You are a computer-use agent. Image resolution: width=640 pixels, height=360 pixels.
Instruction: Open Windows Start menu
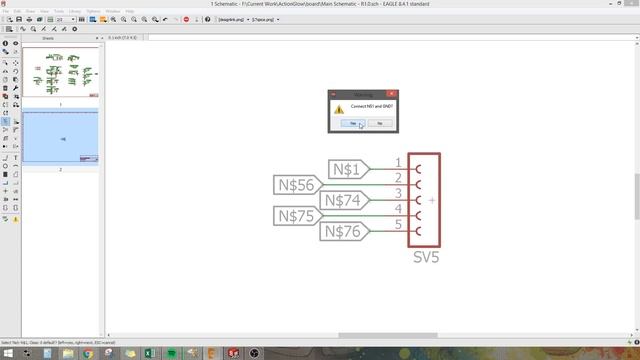coord(8,353)
